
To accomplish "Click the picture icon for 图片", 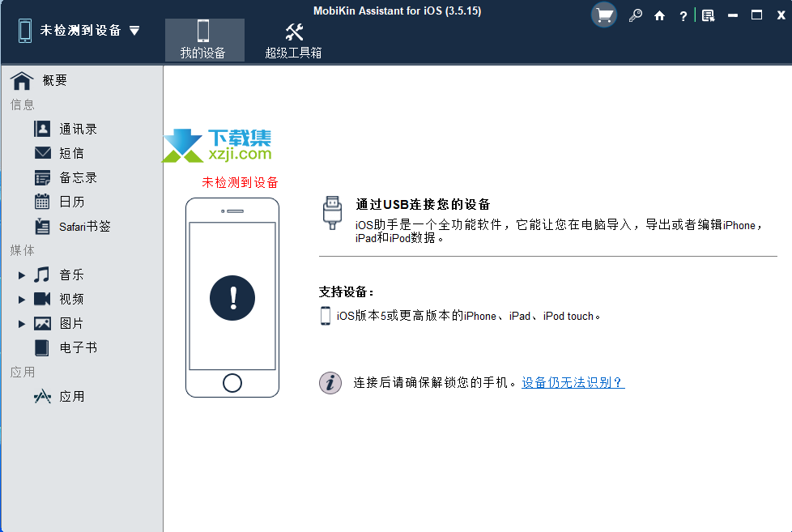I will click(x=42, y=323).
